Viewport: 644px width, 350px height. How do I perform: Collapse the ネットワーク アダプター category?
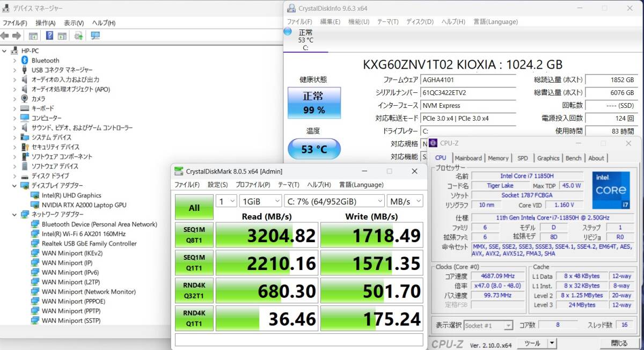[x=14, y=215]
